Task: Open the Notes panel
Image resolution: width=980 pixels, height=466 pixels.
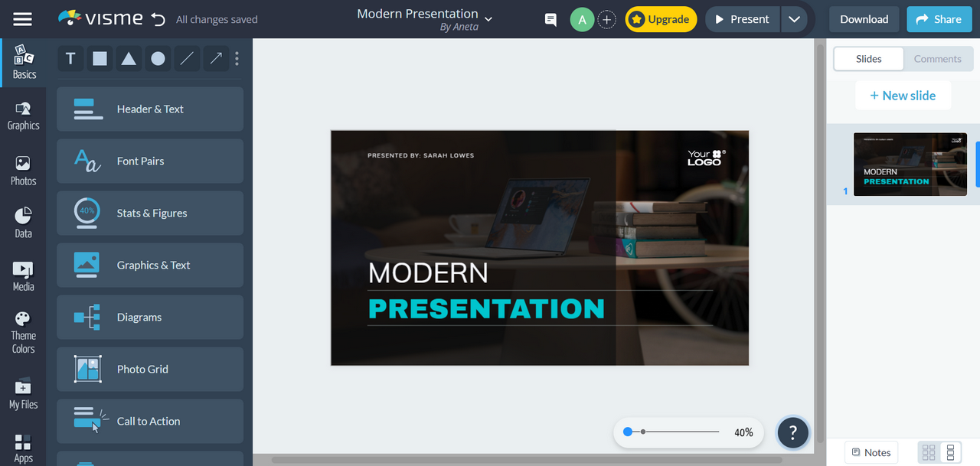Action: pyautogui.click(x=871, y=452)
